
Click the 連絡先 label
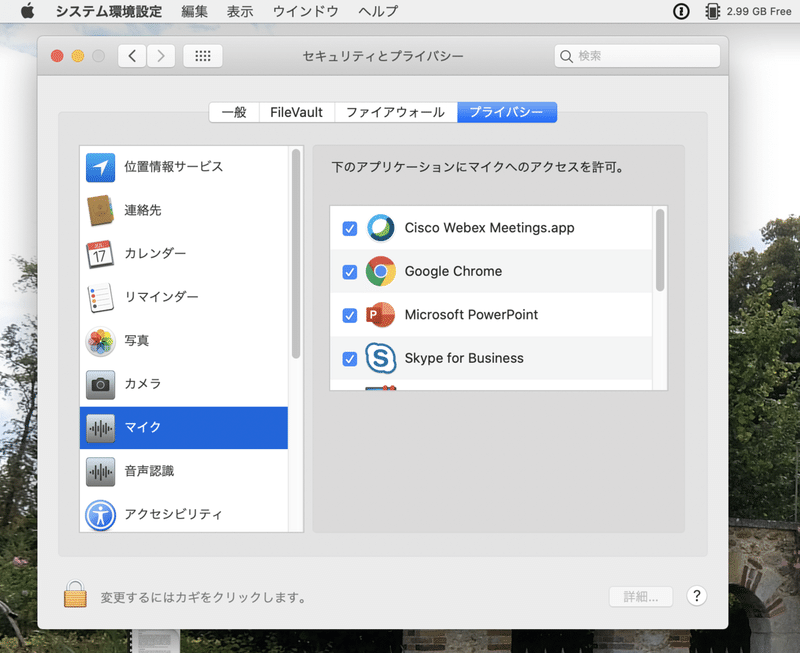click(x=143, y=210)
